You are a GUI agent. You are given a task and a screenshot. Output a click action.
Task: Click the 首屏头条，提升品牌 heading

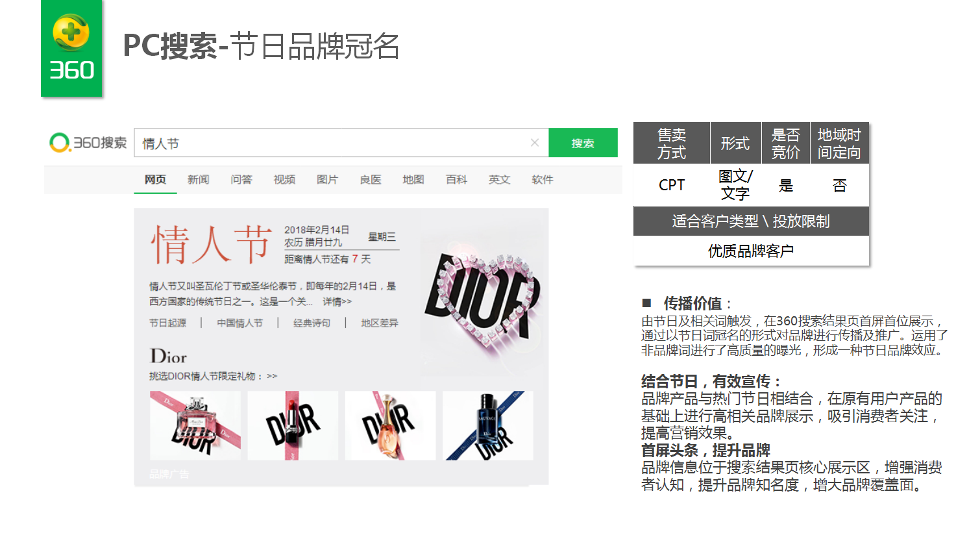click(x=705, y=450)
